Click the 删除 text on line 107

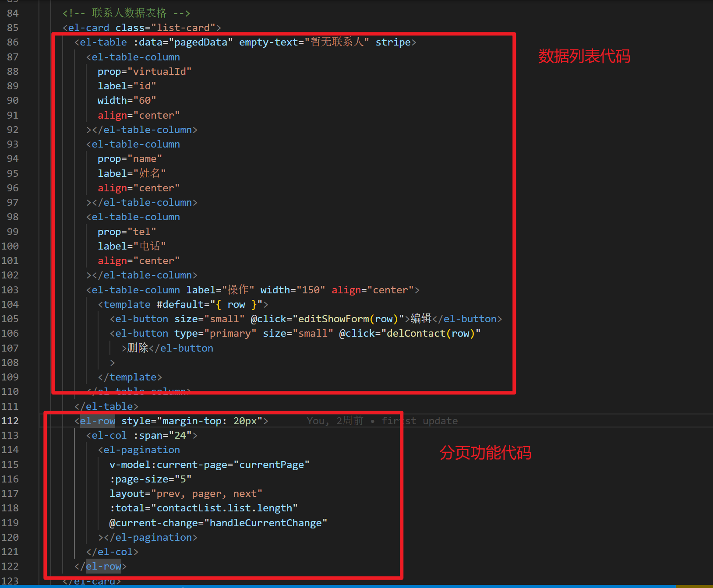(x=138, y=348)
